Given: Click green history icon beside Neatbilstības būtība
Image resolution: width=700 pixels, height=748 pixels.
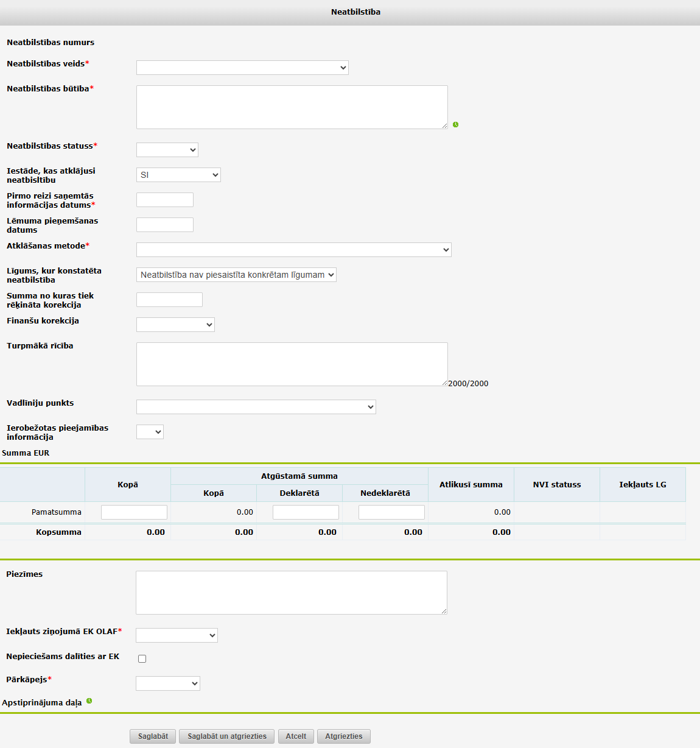Looking at the screenshot, I should [x=455, y=125].
